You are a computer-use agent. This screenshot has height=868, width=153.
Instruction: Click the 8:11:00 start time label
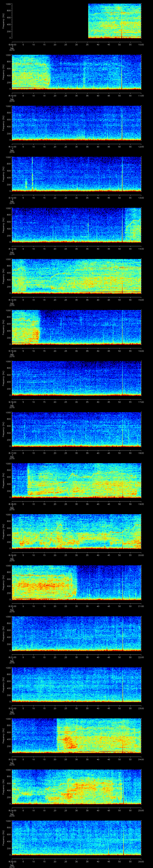(12, 147)
